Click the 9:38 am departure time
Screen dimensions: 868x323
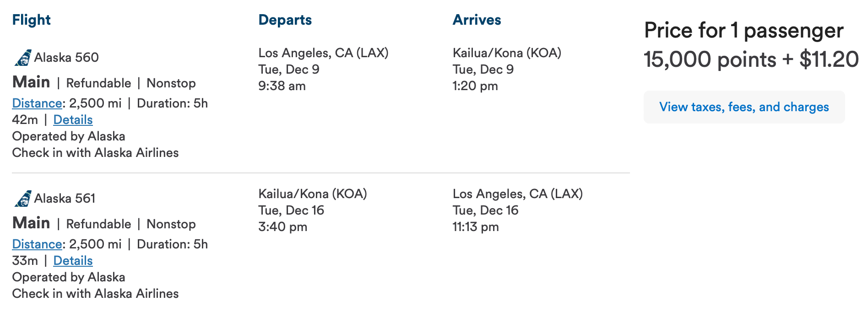tap(282, 86)
